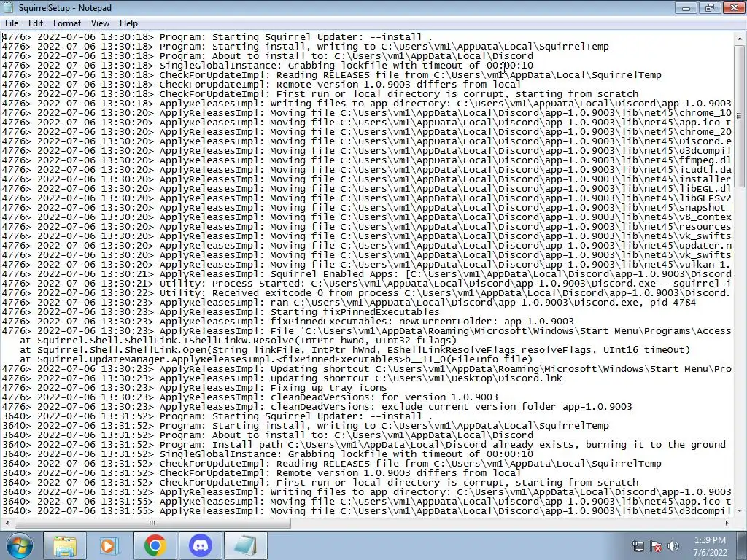Click 'SingleGlobalInstance' in the 13:30:18 line

pyautogui.click(x=217, y=66)
